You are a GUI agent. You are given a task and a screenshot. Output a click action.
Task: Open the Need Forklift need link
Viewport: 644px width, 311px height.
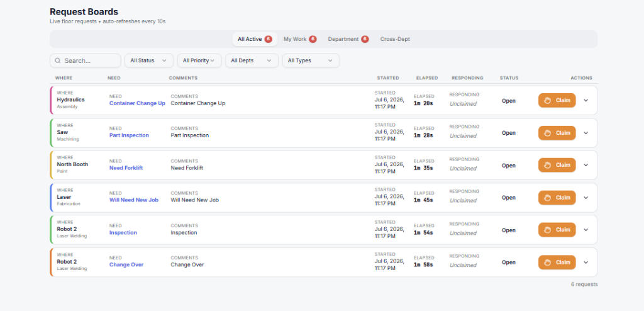[126, 168]
